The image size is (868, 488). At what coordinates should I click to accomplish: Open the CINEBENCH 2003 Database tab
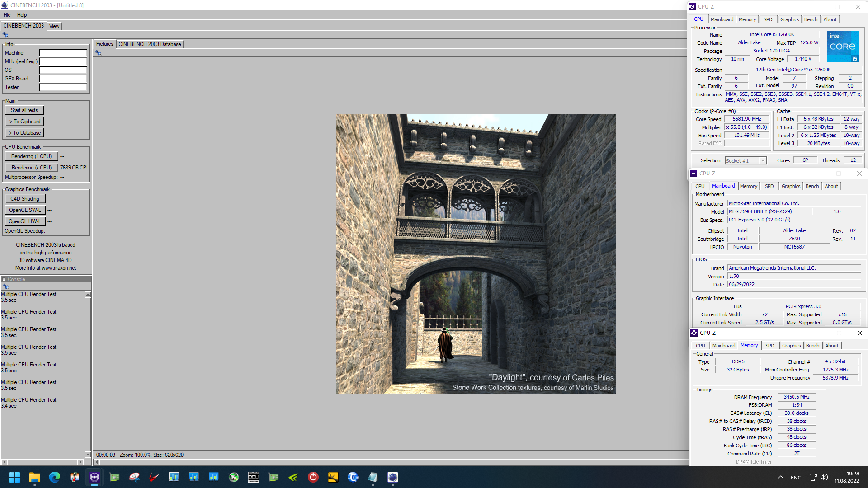coord(150,44)
